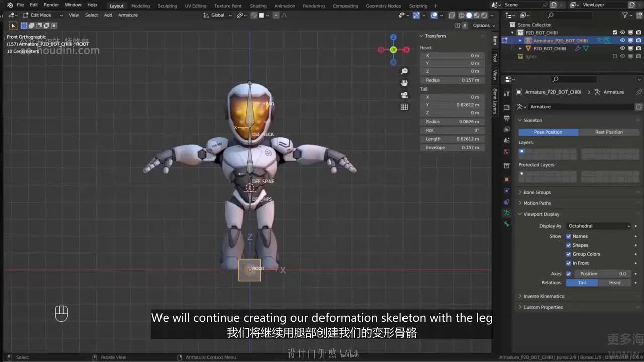The width and height of the screenshot is (644, 362).
Task: Select the tweak select tool icon
Action: [x=13, y=26]
